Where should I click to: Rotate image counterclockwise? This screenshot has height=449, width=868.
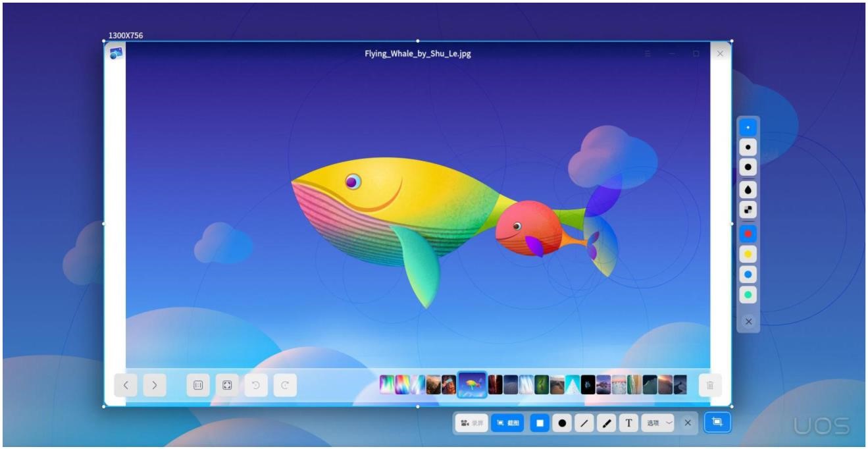[x=256, y=385]
